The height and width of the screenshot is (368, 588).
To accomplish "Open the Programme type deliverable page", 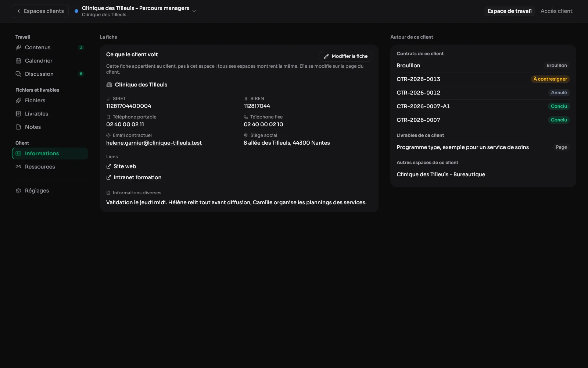I will click(x=483, y=147).
